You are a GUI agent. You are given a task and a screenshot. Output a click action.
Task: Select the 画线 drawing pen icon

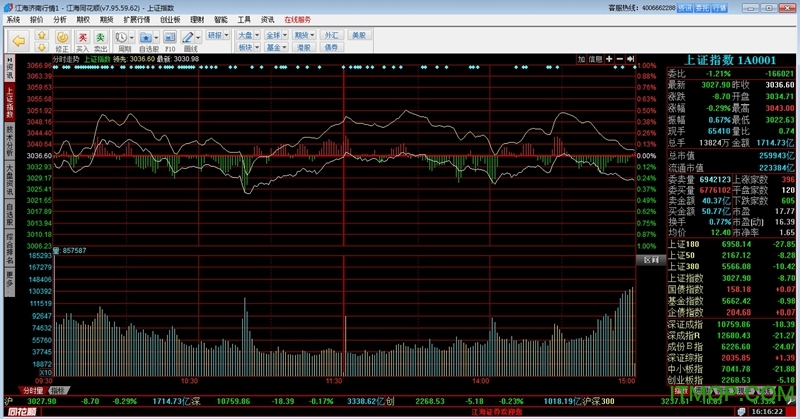(190, 40)
